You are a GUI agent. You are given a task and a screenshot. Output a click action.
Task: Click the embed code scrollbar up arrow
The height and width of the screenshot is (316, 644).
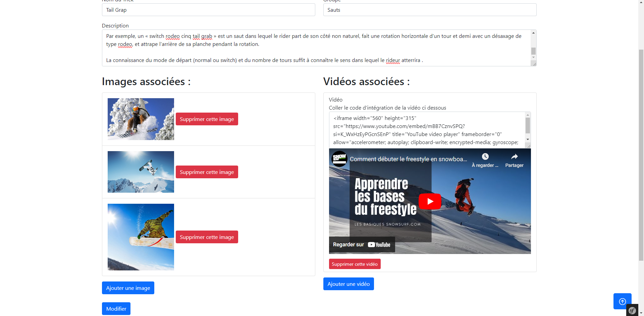pos(528,115)
